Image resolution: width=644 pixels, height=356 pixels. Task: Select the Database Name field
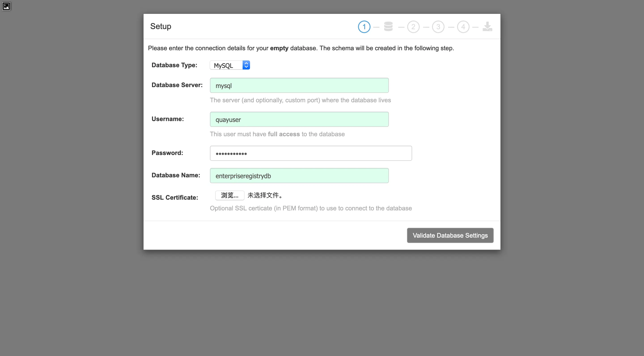coord(299,176)
